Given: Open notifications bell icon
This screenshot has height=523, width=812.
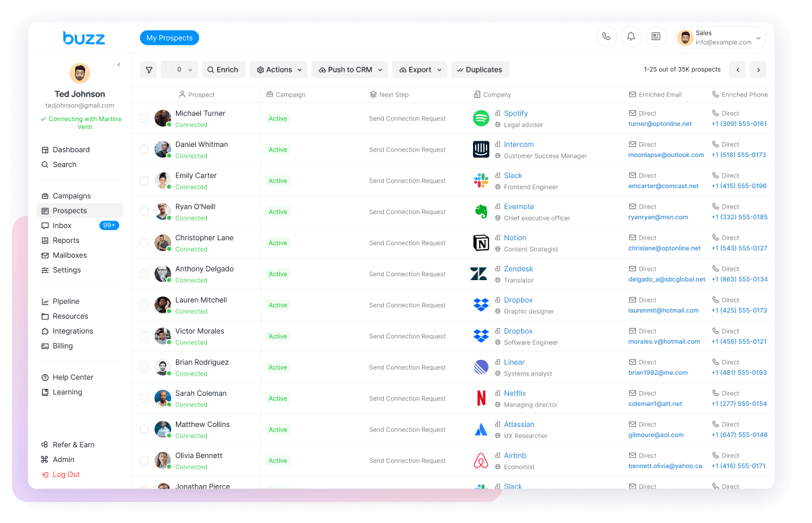Looking at the screenshot, I should pyautogui.click(x=631, y=37).
